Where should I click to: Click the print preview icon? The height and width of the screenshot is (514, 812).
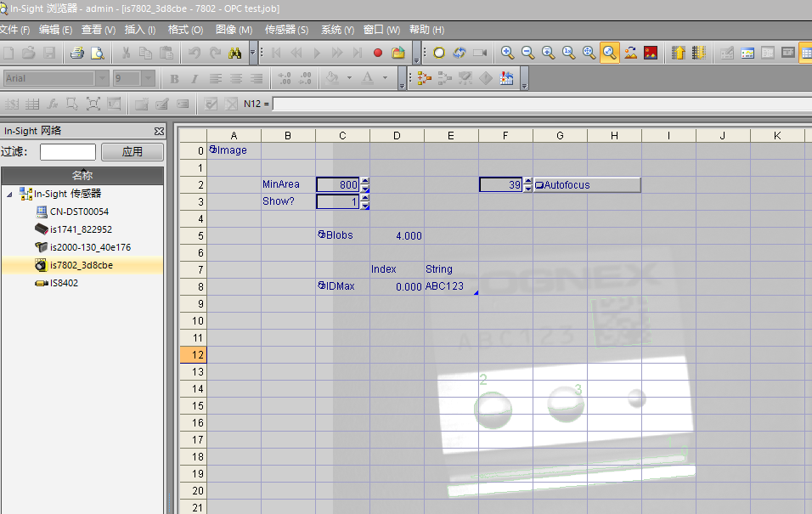pos(97,53)
